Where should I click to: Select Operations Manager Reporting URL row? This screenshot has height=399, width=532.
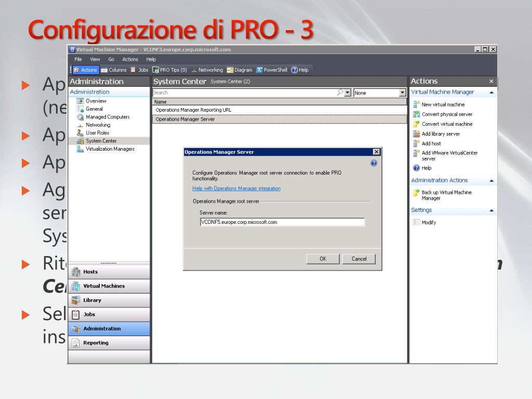click(x=280, y=110)
